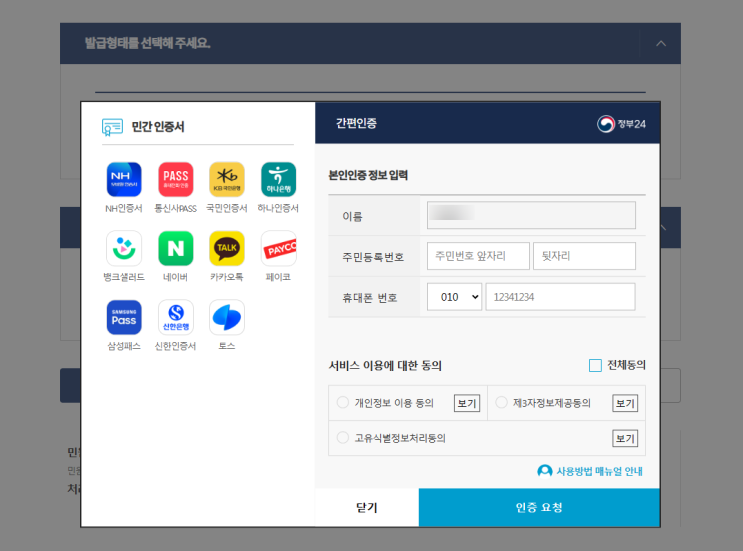Screen dimensions: 743x551
Task: Click the 정부24 logo in the header
Action: tap(621, 124)
